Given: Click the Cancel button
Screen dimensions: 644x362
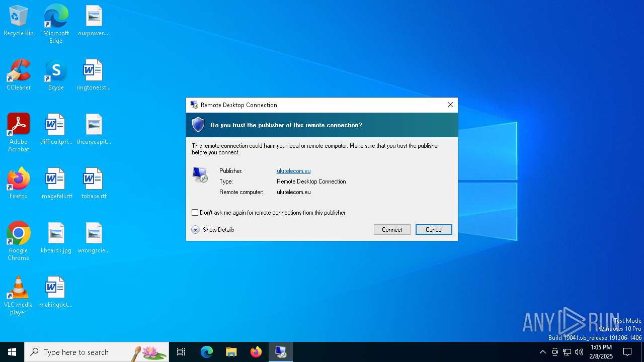Looking at the screenshot, I should click(x=434, y=229).
